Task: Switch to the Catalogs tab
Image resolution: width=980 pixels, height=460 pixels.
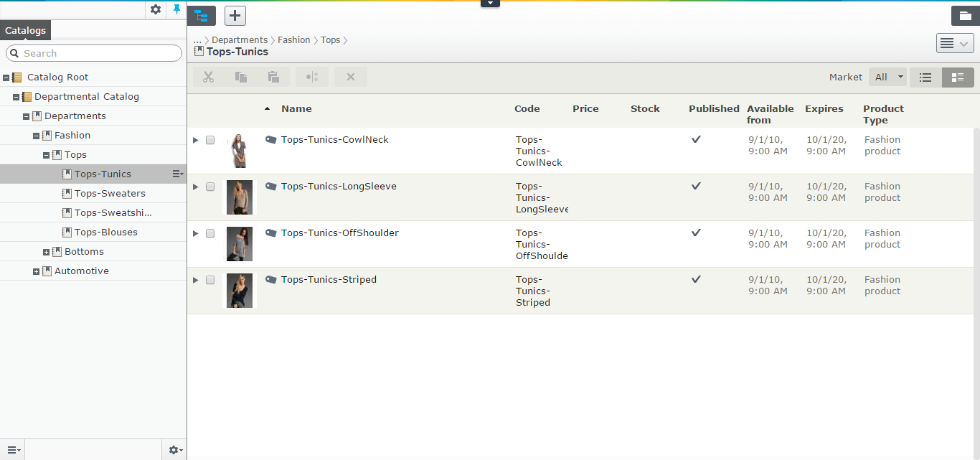Action: [x=25, y=30]
